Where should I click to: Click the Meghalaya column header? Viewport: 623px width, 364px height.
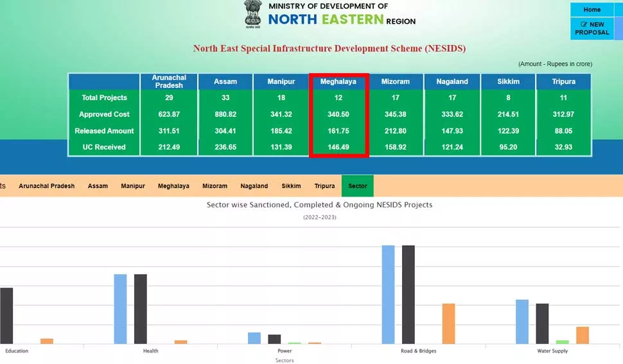tap(338, 82)
